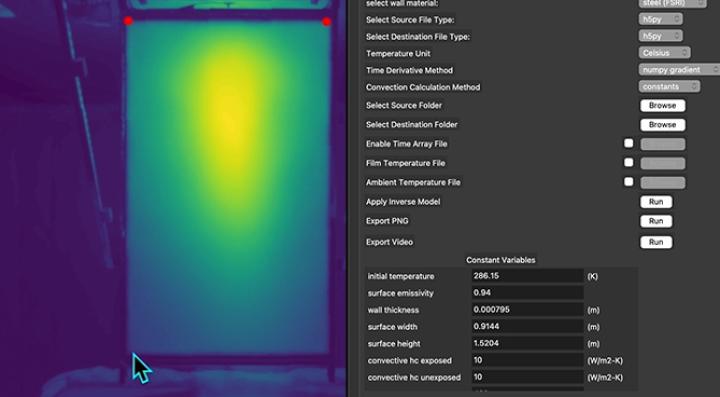
Task: Click the Export Video label
Action: click(389, 242)
